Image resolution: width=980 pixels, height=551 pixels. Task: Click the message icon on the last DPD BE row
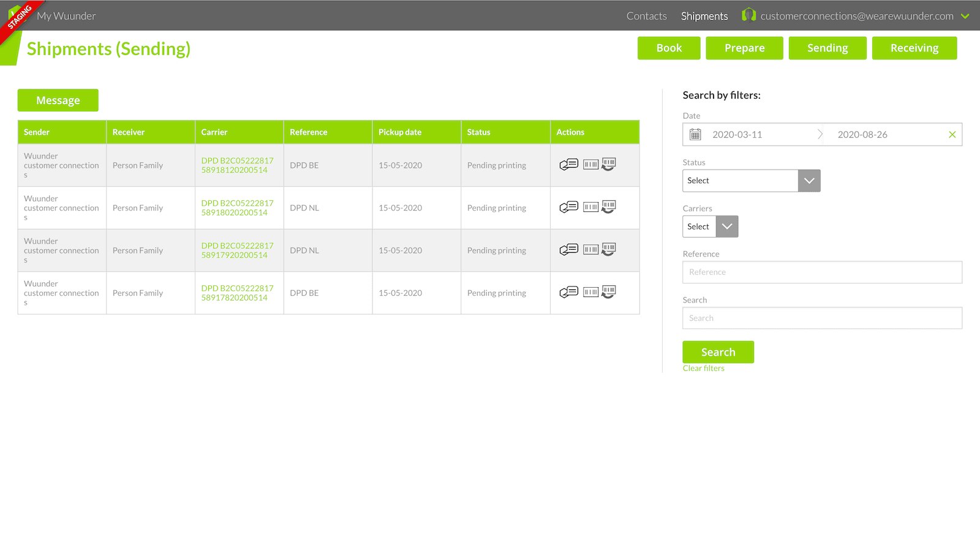click(x=568, y=292)
